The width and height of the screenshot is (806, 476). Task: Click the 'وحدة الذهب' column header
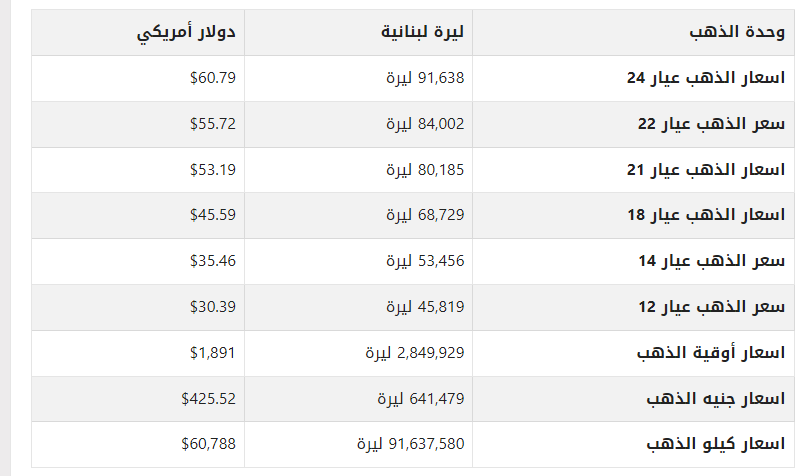point(736,33)
